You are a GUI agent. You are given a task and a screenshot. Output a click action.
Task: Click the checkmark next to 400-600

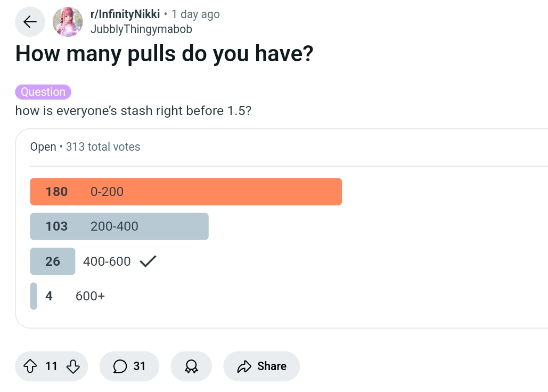(x=148, y=261)
